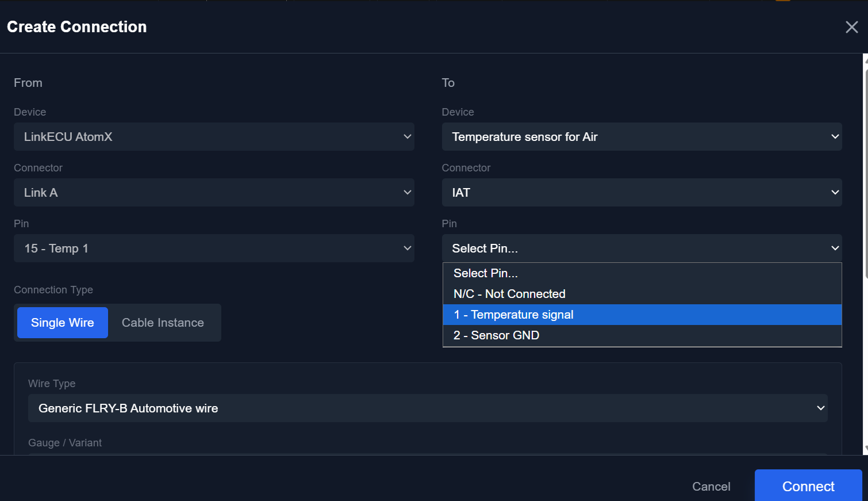Close the Create Connection dialog
This screenshot has height=501, width=868.
851,27
